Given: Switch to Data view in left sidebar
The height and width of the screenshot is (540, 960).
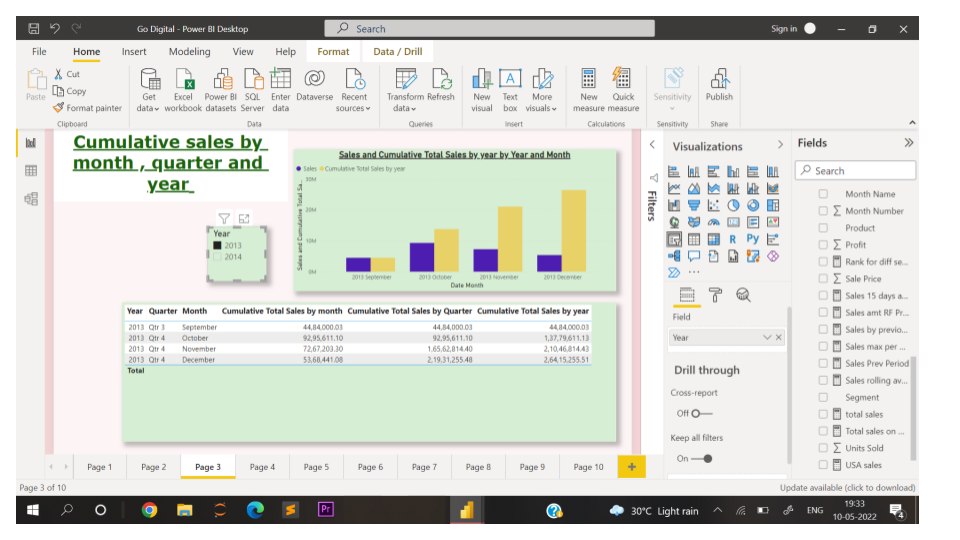Looking at the screenshot, I should click(x=31, y=171).
